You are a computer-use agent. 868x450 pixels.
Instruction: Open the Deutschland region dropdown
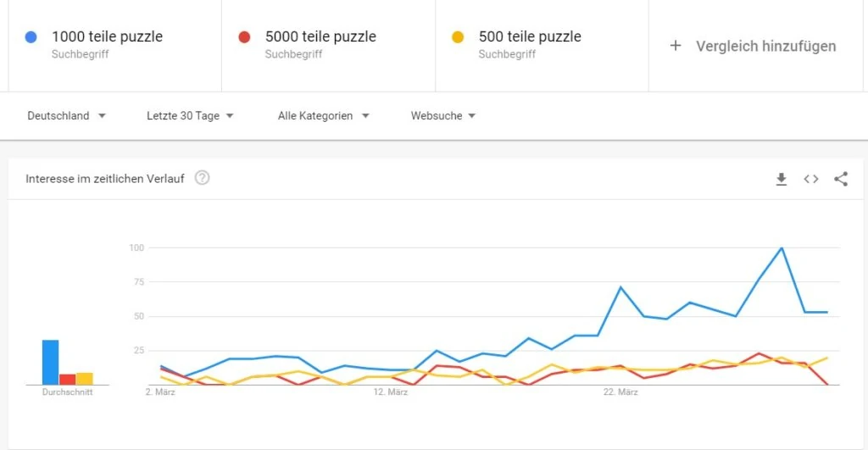pyautogui.click(x=66, y=116)
